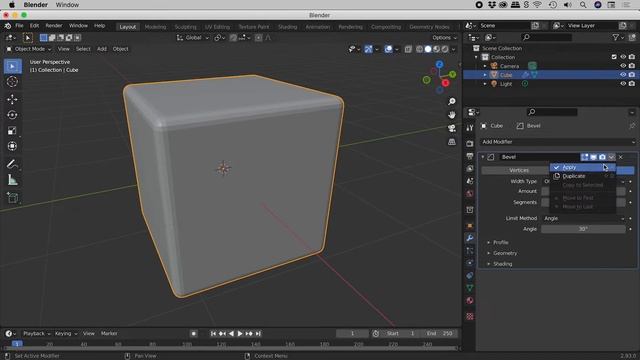Open the Tool properties tab icon
The width and height of the screenshot is (640, 360).
[x=470, y=128]
